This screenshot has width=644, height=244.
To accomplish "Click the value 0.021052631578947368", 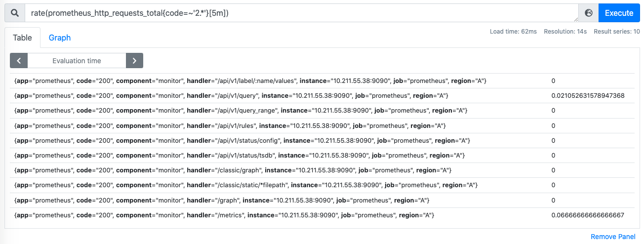I will click(588, 95).
